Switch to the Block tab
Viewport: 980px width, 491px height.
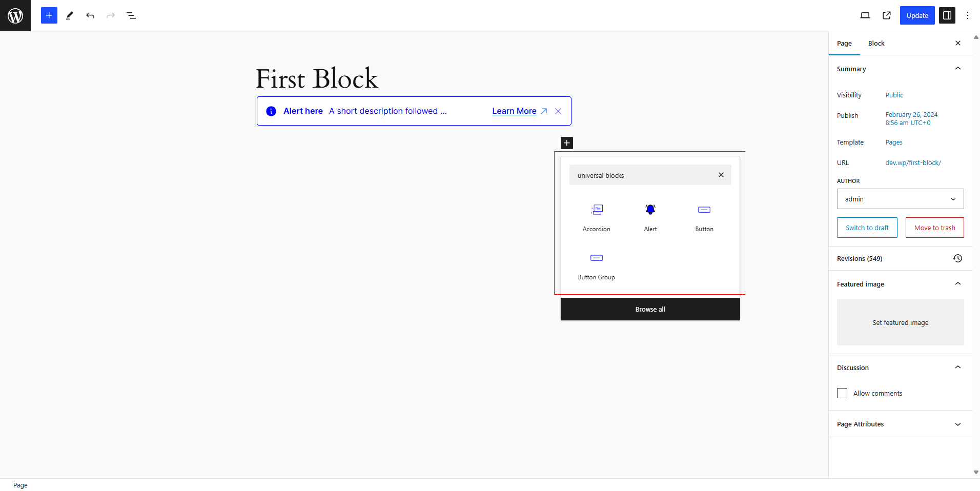[876, 44]
